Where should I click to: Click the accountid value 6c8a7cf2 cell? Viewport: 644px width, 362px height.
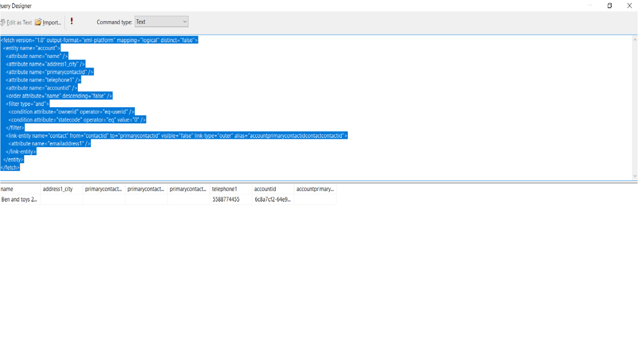272,199
